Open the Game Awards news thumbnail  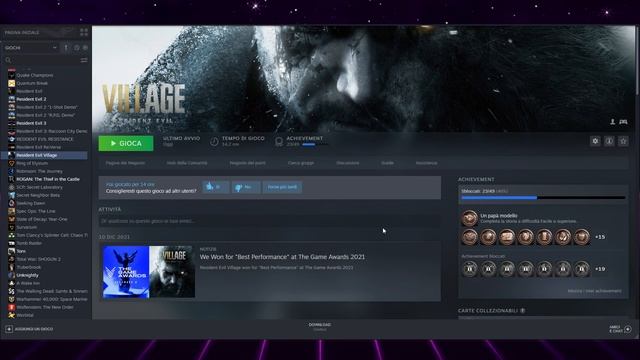[149, 271]
